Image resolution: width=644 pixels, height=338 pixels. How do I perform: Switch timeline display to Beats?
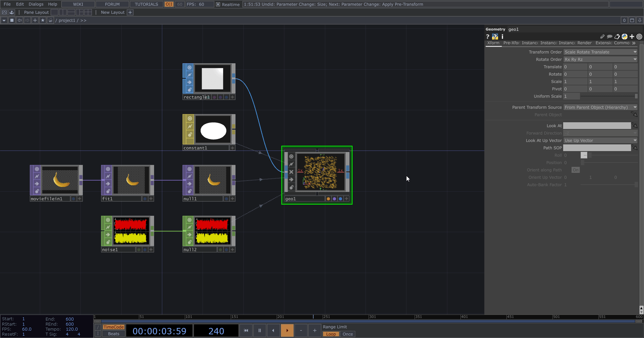[113, 334]
